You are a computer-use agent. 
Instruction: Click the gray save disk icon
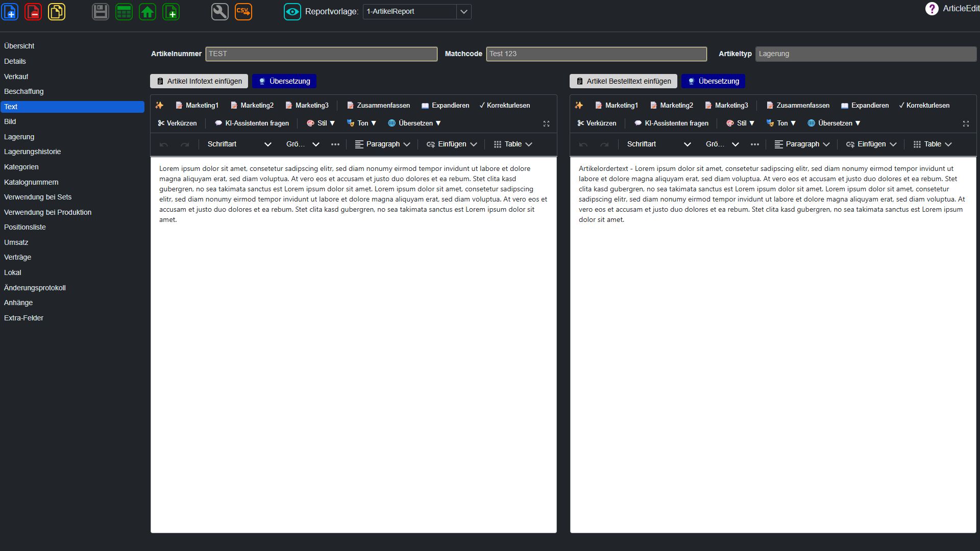pyautogui.click(x=101, y=11)
